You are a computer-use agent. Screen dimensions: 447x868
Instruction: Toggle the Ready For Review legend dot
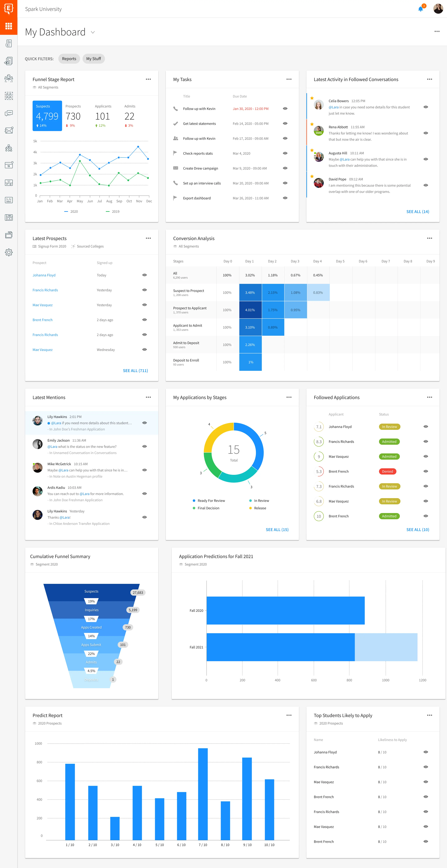point(194,501)
